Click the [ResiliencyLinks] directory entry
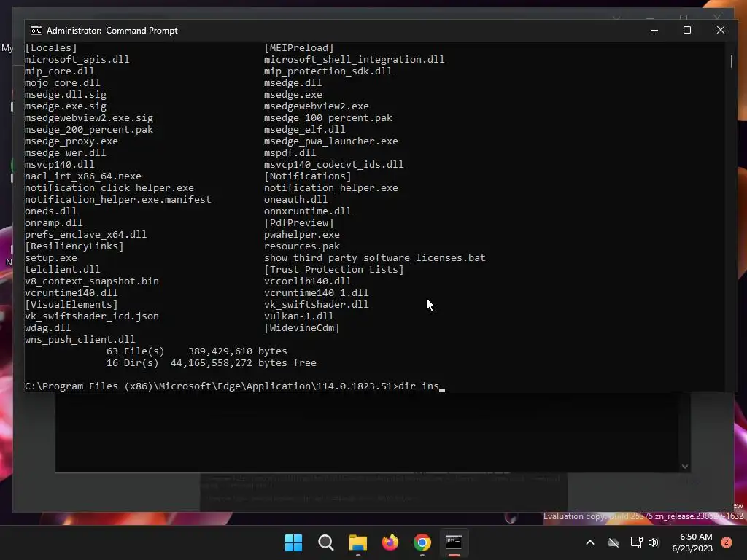 (74, 246)
